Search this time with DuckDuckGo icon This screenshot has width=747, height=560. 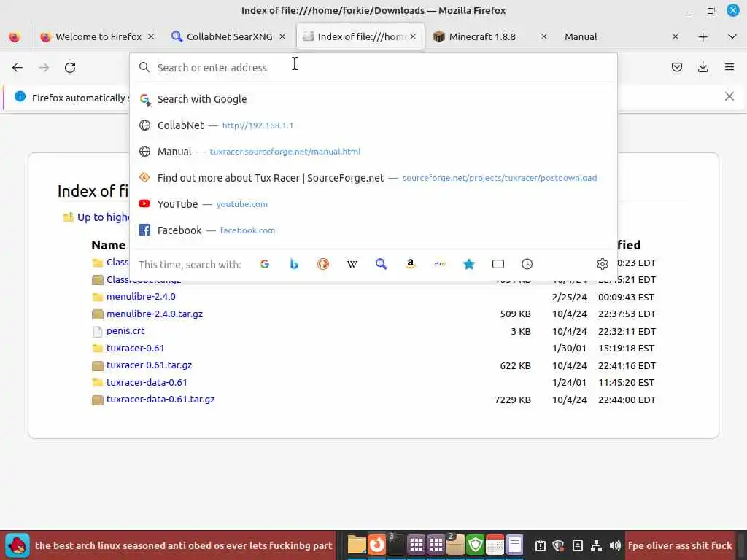[323, 264]
